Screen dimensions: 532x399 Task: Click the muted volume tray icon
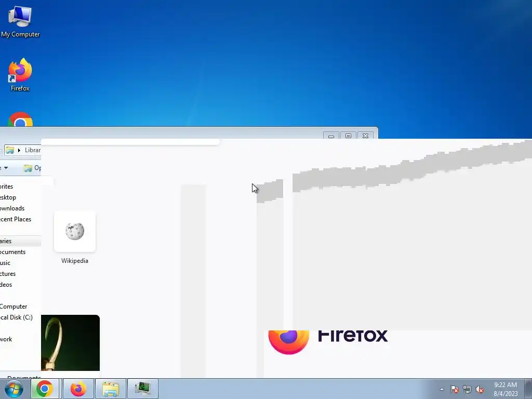480,389
